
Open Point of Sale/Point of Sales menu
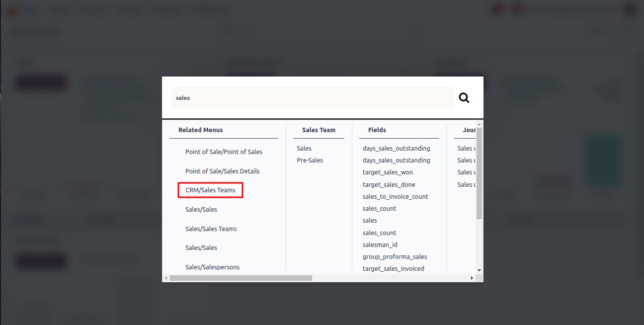tap(224, 152)
